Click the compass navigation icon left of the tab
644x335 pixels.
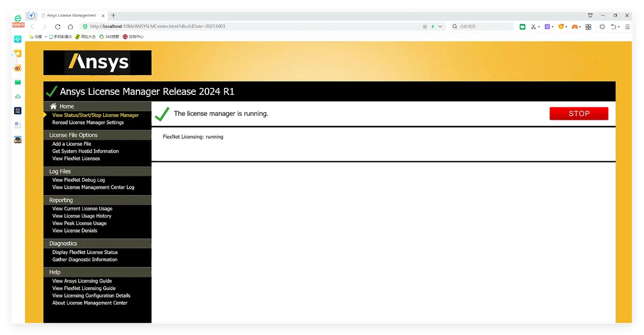point(31,16)
